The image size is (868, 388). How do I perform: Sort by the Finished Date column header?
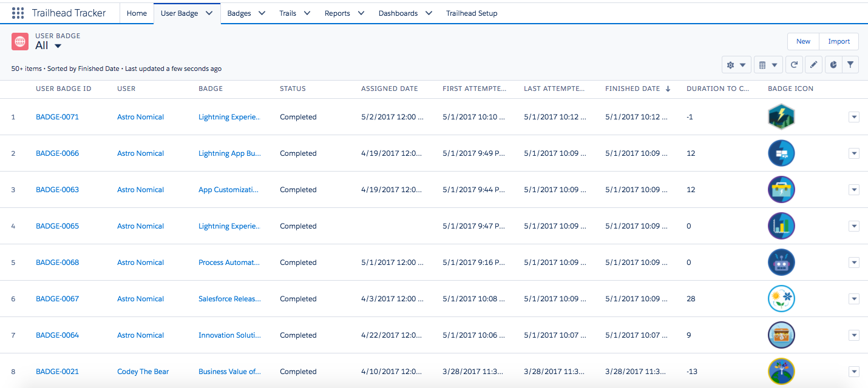(632, 89)
